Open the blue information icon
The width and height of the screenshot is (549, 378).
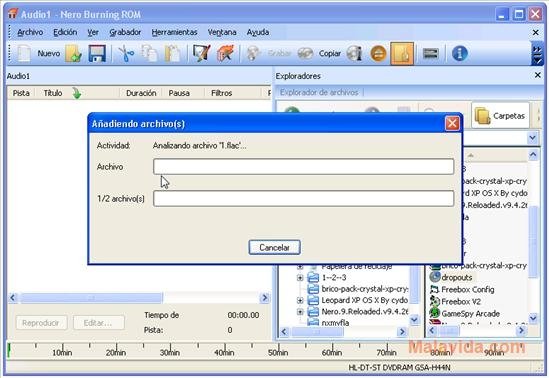pos(459,54)
